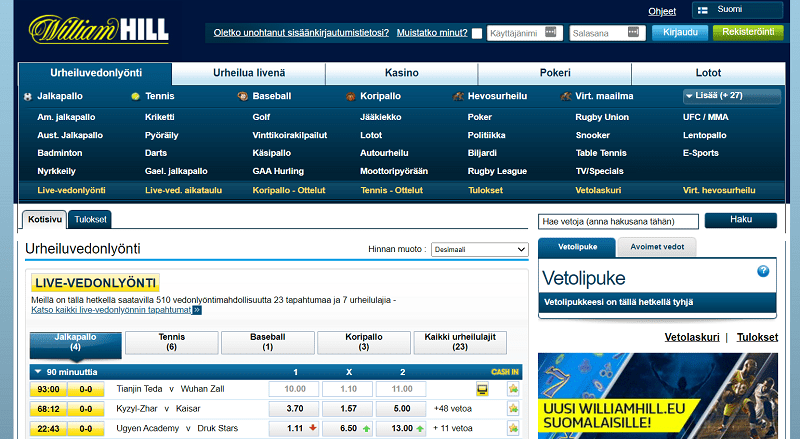Click the keyboard icon in the username field
Image resolution: width=800 pixels, height=439 pixels.
551,32
